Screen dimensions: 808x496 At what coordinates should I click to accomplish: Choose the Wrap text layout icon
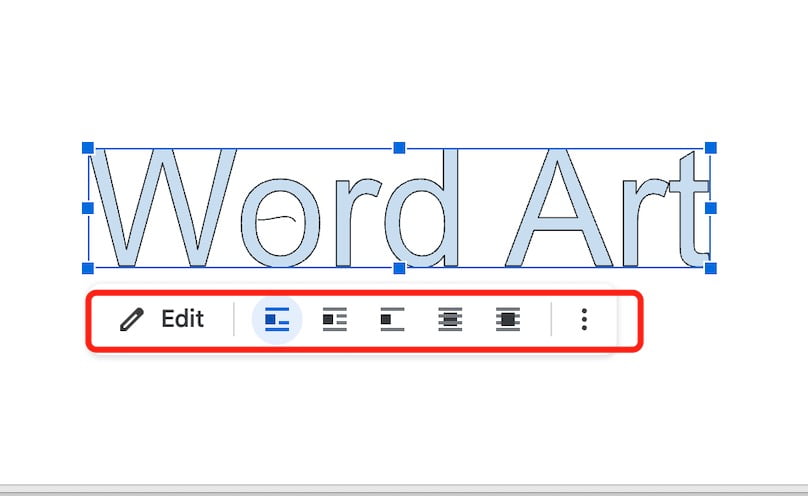(x=334, y=319)
